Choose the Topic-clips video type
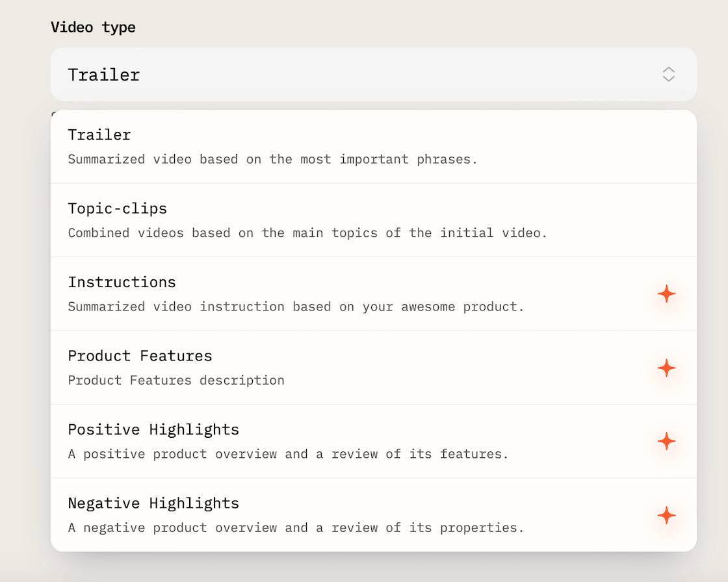Screen dimensions: 728x582 [118, 209]
